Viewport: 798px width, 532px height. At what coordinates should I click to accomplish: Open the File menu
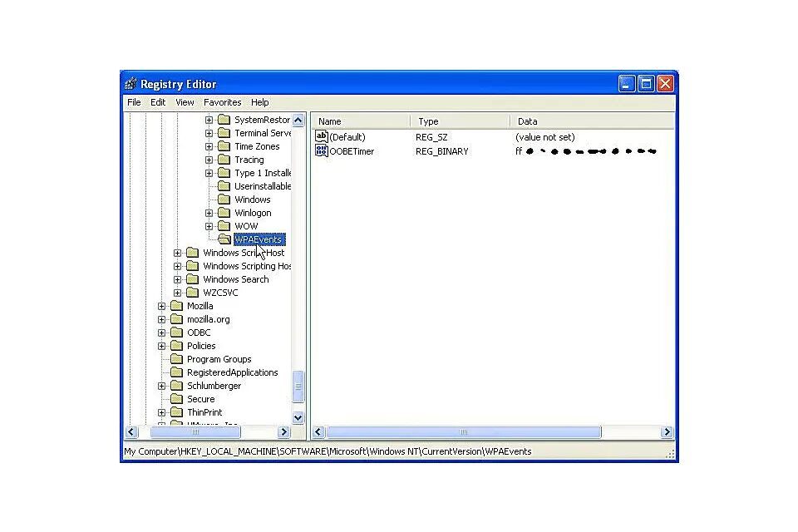(134, 102)
